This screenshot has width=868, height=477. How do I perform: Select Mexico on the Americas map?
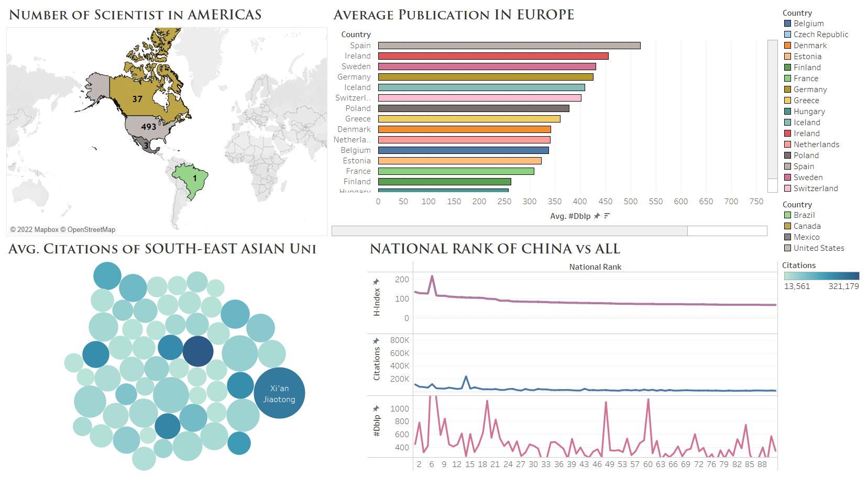tap(146, 145)
